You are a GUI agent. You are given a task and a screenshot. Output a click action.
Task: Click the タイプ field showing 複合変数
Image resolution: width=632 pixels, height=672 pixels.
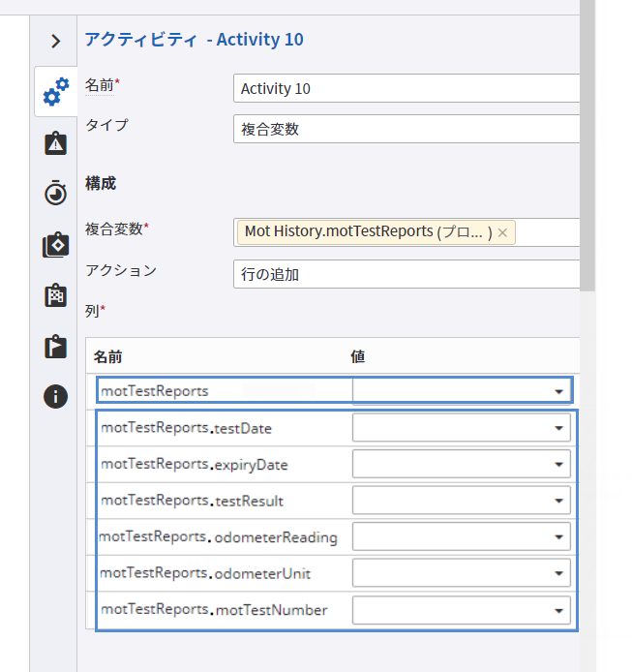(406, 129)
